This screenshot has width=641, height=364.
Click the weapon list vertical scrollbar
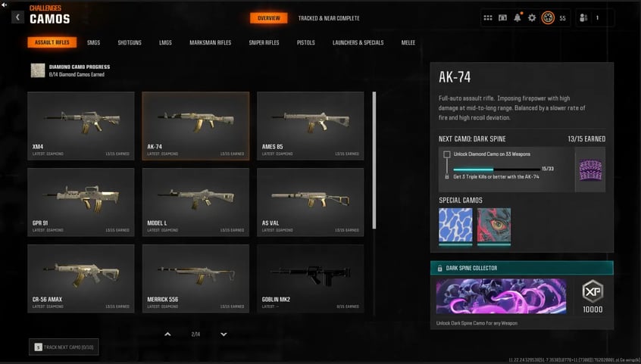pyautogui.click(x=374, y=160)
